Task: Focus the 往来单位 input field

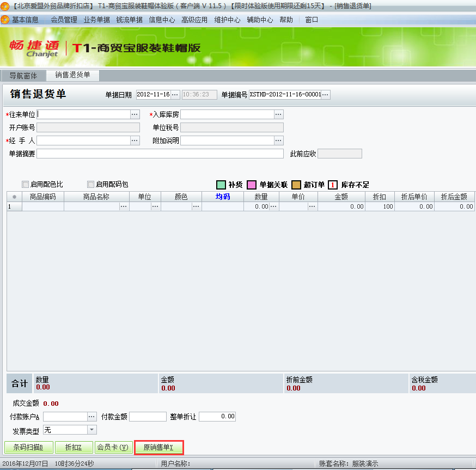Action: click(83, 114)
